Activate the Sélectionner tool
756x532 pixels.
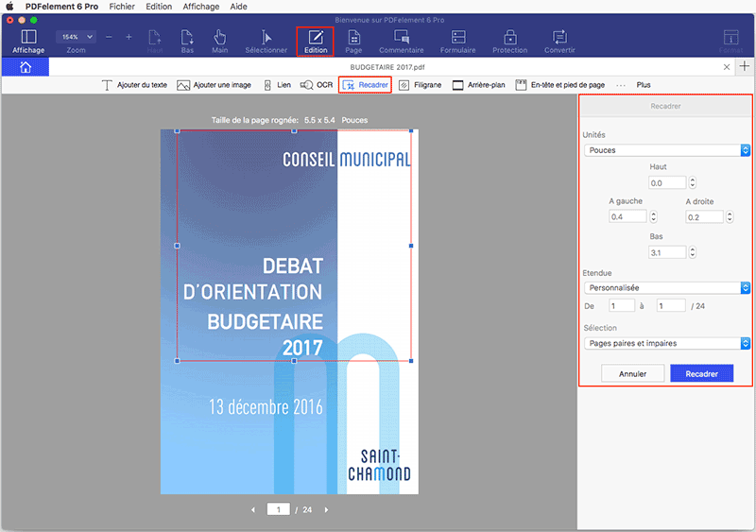pyautogui.click(x=266, y=42)
